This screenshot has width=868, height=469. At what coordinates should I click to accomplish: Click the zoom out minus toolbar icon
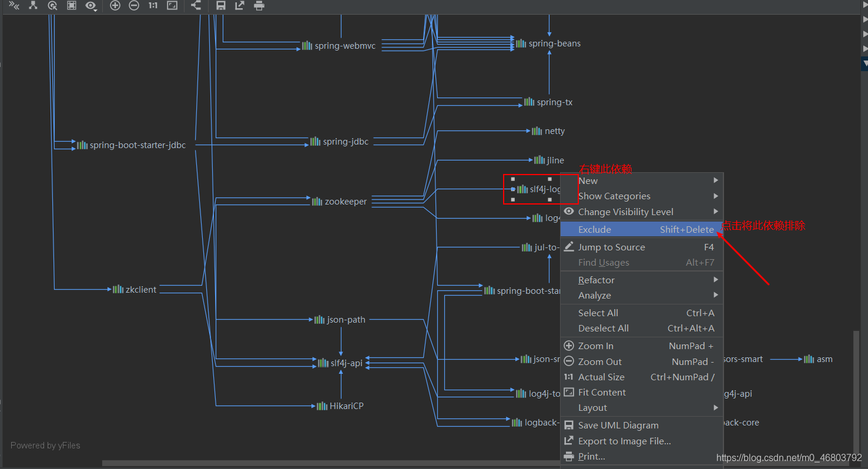[134, 6]
